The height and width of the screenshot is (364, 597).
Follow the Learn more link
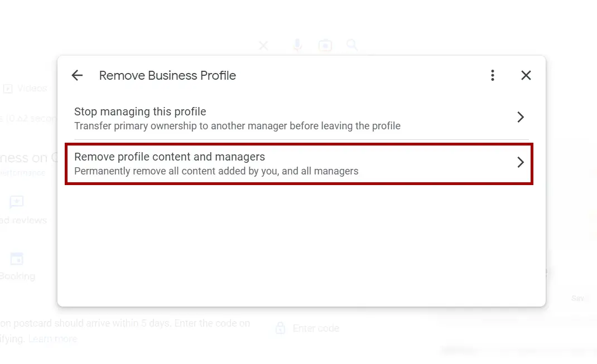[52, 338]
